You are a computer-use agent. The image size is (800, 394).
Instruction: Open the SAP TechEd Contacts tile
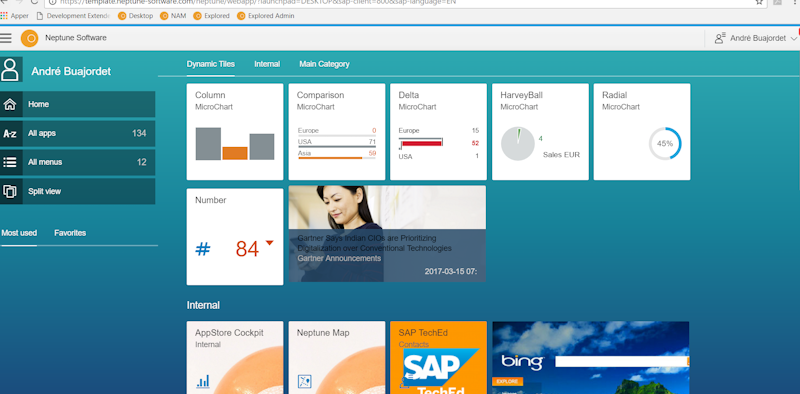[438, 357]
